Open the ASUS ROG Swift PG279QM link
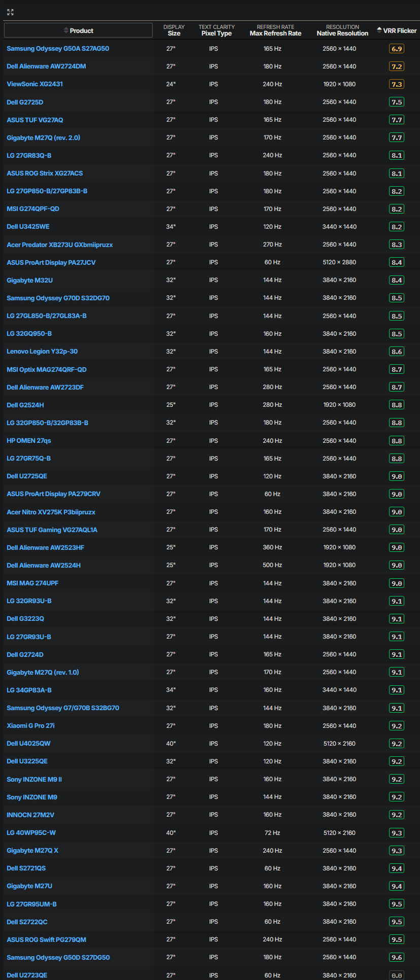420x980 pixels. [x=46, y=939]
